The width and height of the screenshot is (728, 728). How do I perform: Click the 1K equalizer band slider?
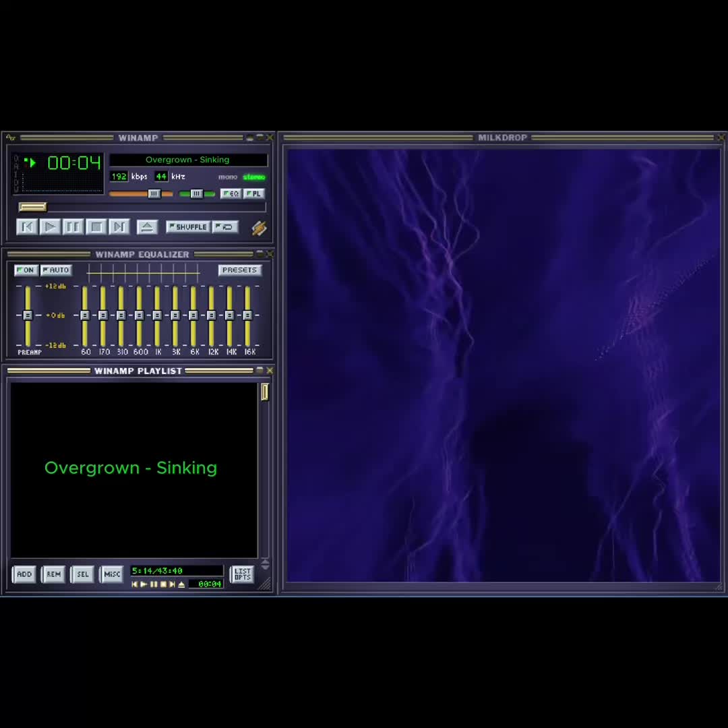click(157, 315)
